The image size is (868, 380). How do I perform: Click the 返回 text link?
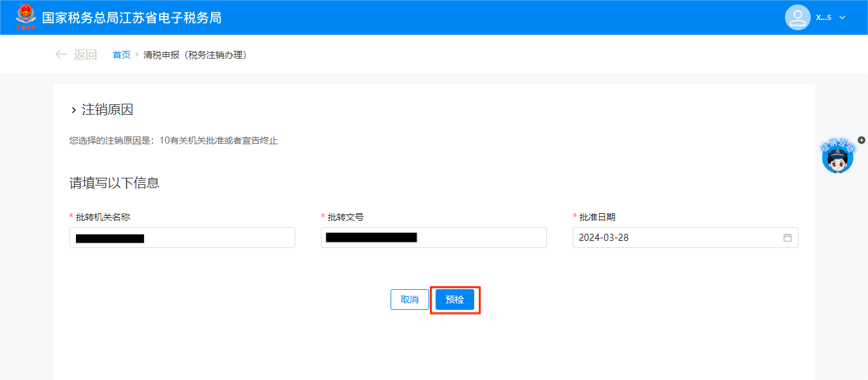pos(85,55)
